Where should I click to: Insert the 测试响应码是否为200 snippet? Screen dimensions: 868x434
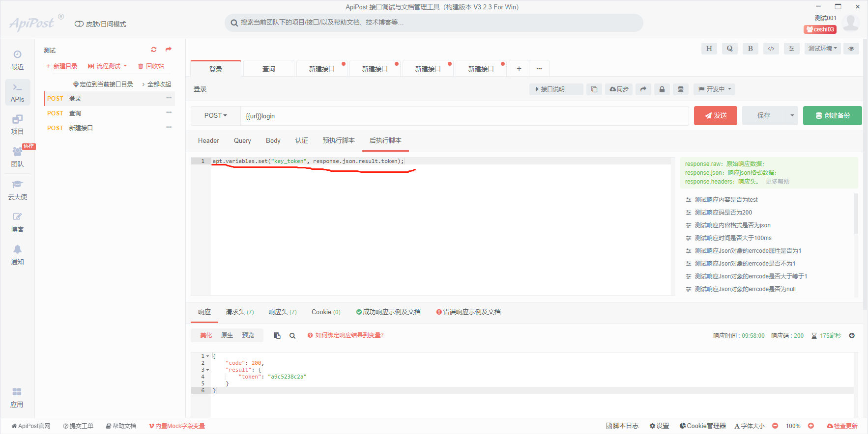click(723, 213)
